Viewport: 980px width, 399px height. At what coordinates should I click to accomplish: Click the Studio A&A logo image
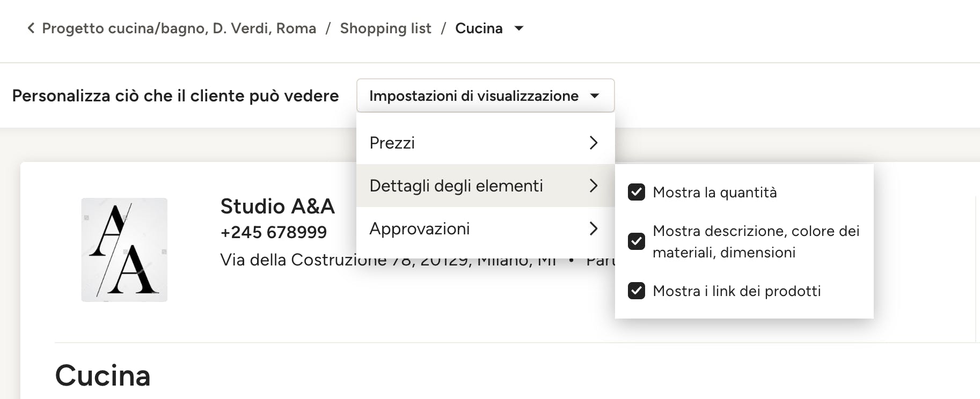[124, 250]
